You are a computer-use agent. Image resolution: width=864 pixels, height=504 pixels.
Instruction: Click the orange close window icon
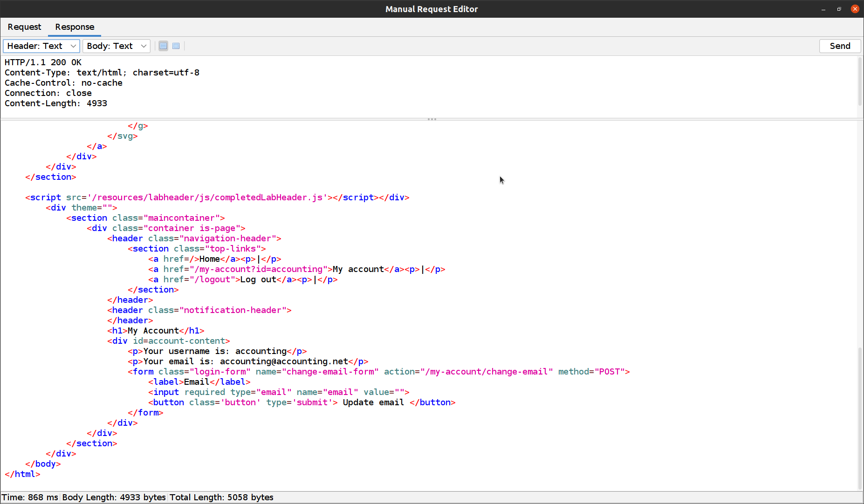click(855, 9)
